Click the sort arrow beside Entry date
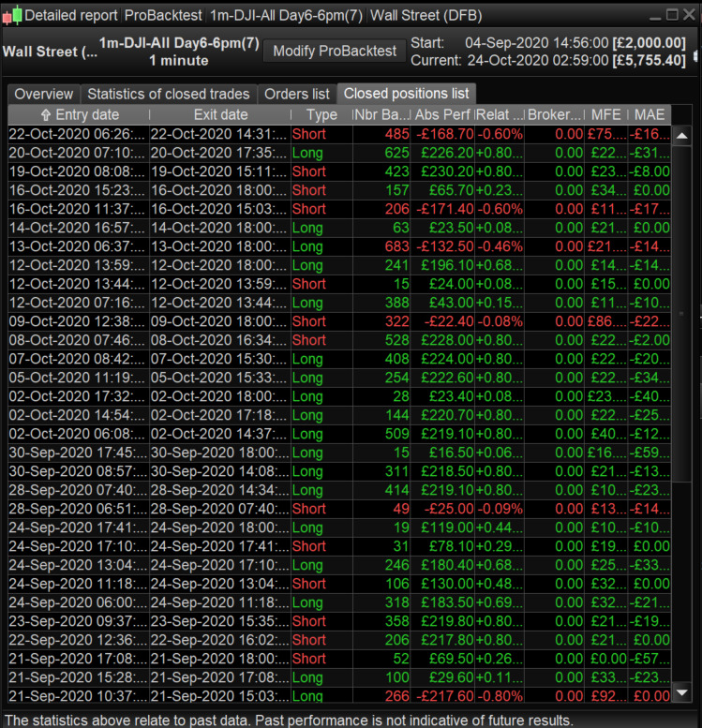 pos(46,114)
